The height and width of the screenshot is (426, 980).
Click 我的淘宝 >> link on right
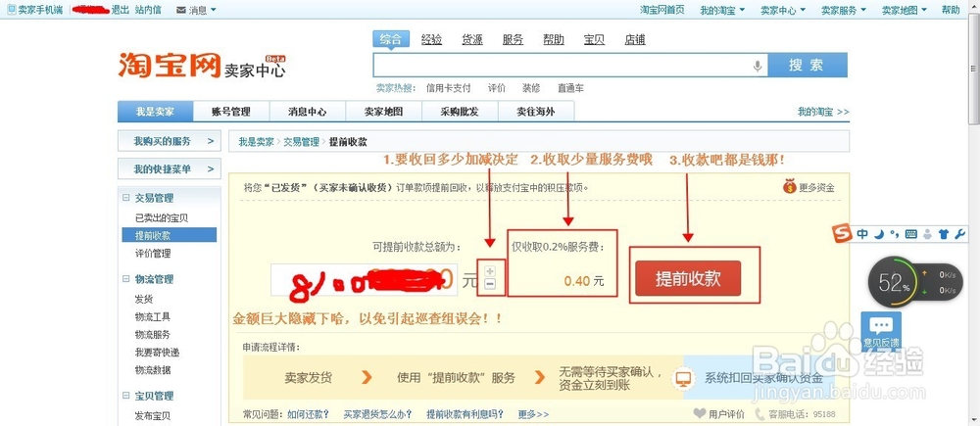823,112
